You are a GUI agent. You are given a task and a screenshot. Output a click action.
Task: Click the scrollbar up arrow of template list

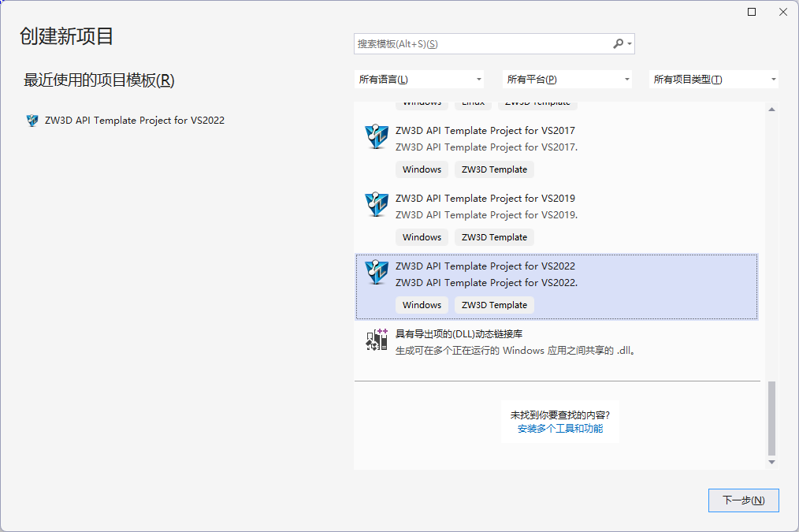(x=771, y=109)
